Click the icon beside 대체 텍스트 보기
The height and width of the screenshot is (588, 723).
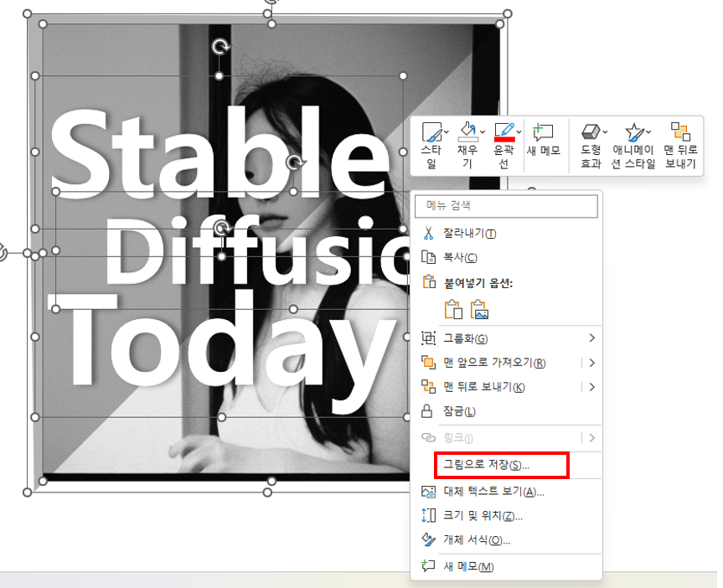[x=428, y=492]
